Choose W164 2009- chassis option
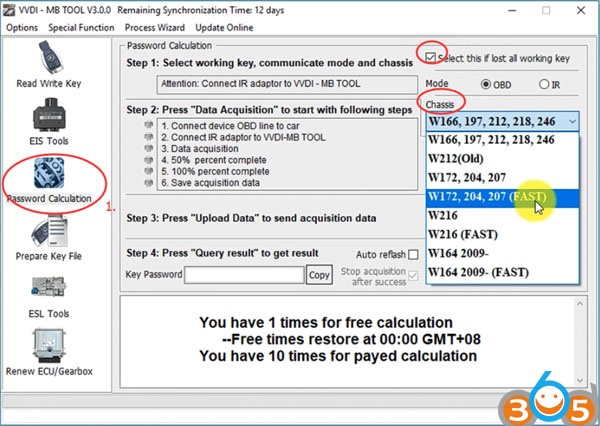This screenshot has width=600, height=426. coord(502,253)
